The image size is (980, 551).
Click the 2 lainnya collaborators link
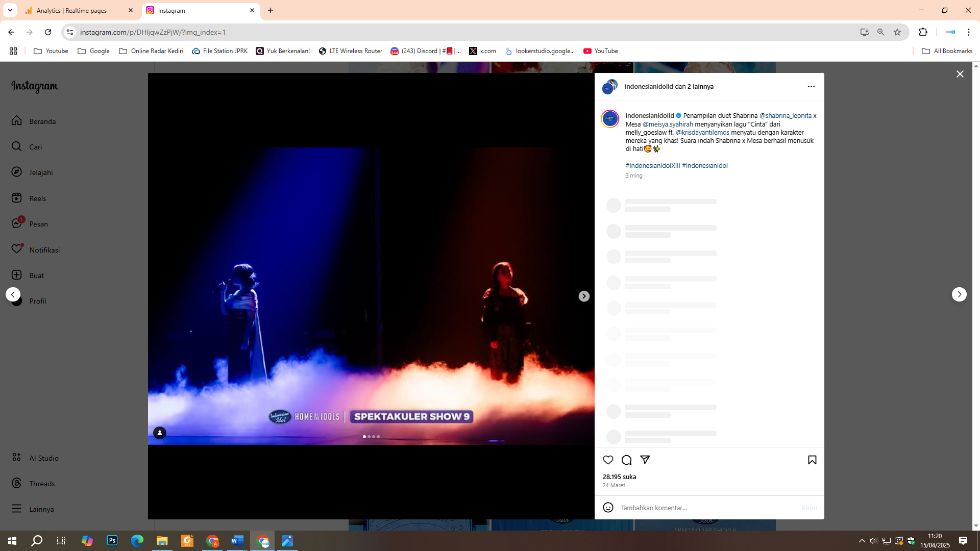coord(700,86)
